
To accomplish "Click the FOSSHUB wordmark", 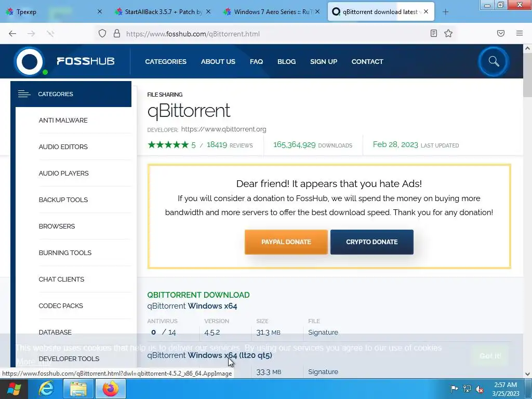I will click(86, 61).
